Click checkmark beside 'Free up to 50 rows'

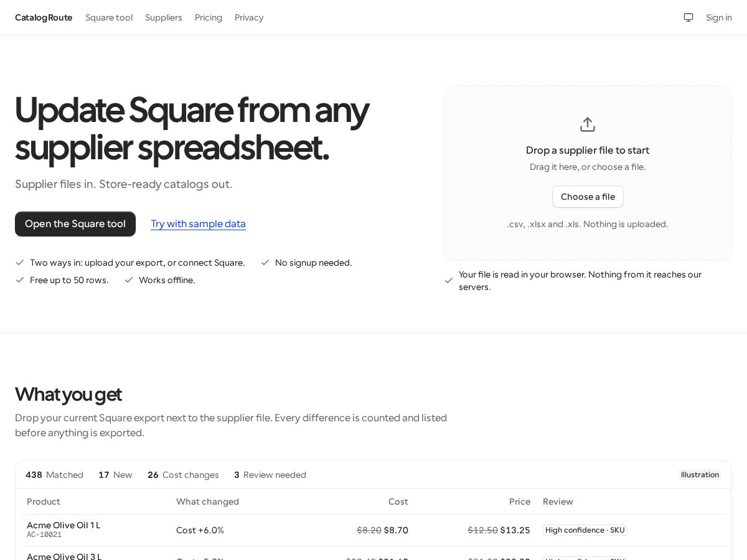point(20,280)
